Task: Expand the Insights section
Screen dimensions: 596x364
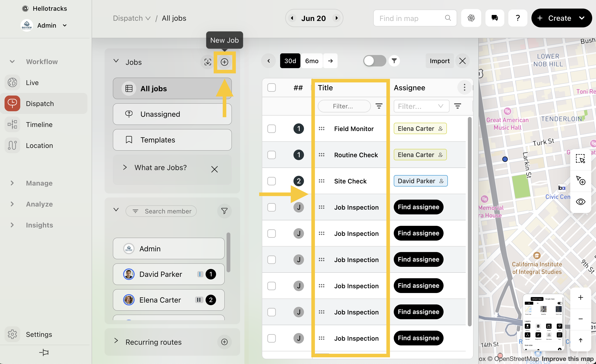Action: [x=12, y=225]
